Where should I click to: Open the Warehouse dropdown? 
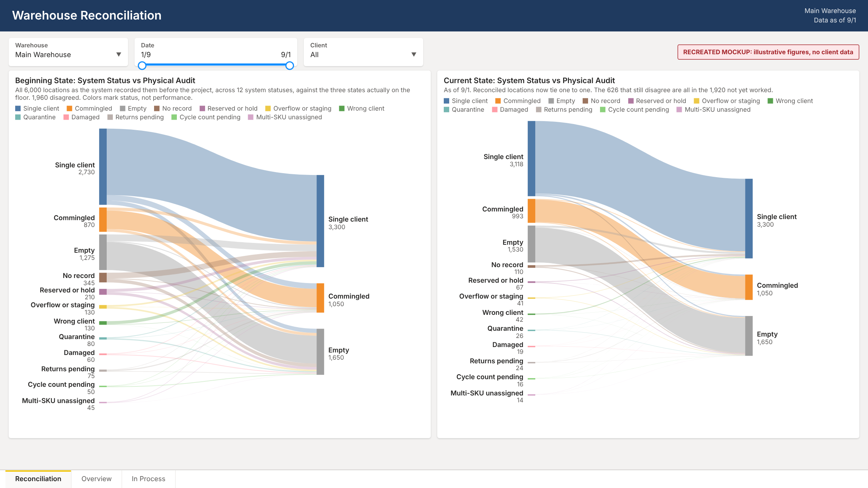[68, 52]
